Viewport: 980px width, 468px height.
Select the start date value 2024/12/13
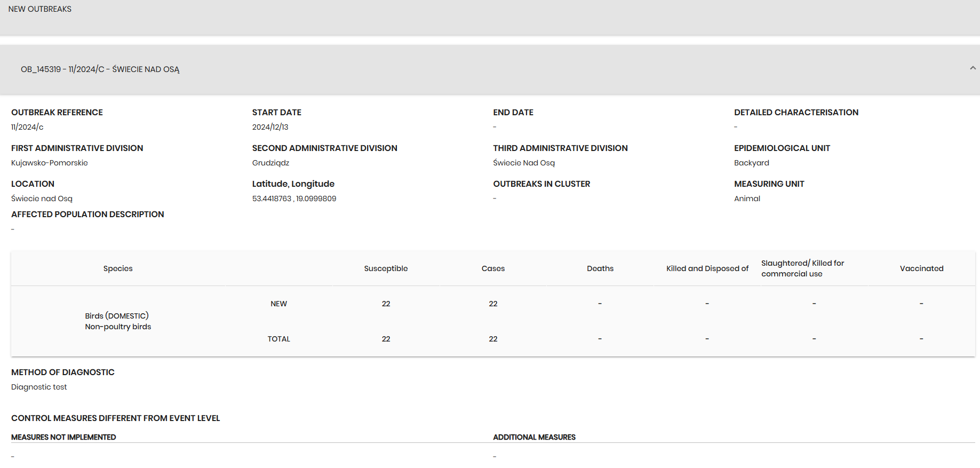[x=270, y=127]
